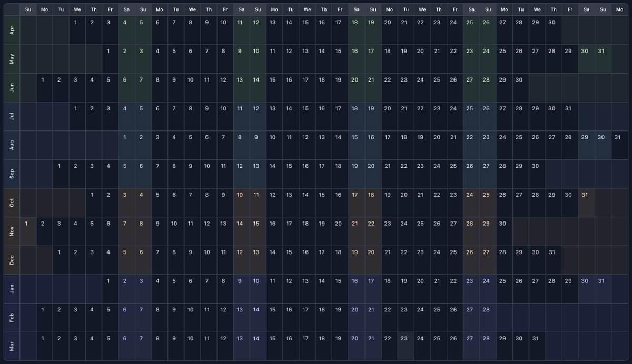The height and width of the screenshot is (364, 632).
Task: Select the Mar month row label
Action: tap(12, 346)
